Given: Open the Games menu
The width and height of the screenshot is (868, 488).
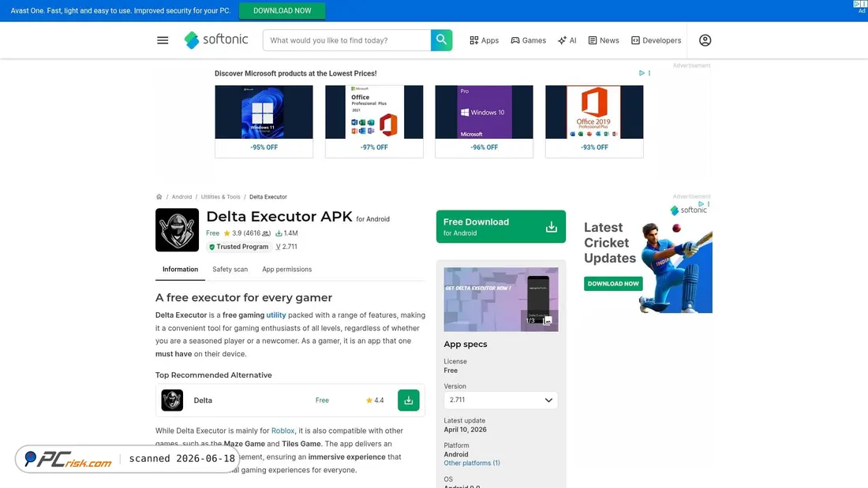Looking at the screenshot, I should pyautogui.click(x=528, y=40).
